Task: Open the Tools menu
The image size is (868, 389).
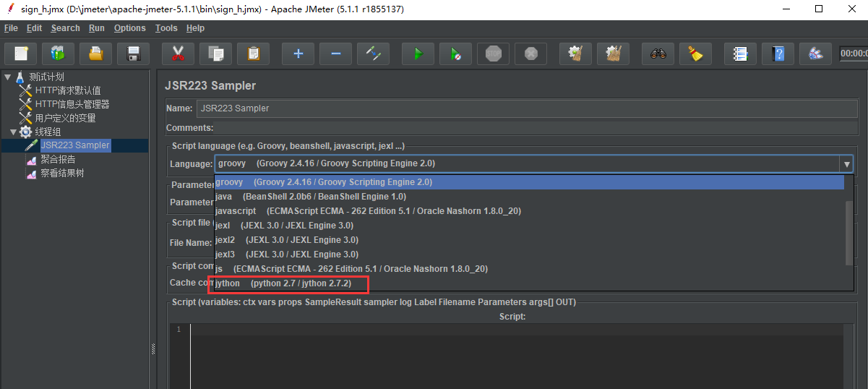Action: pyautogui.click(x=166, y=28)
